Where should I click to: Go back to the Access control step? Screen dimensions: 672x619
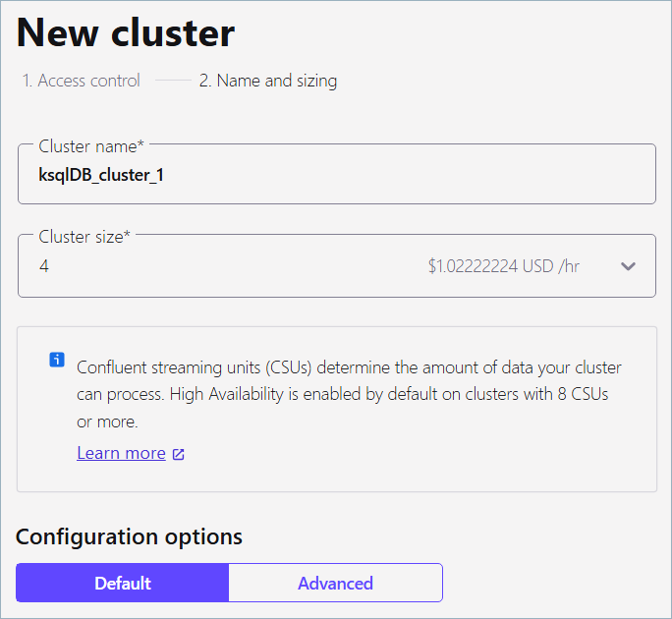coord(82,81)
